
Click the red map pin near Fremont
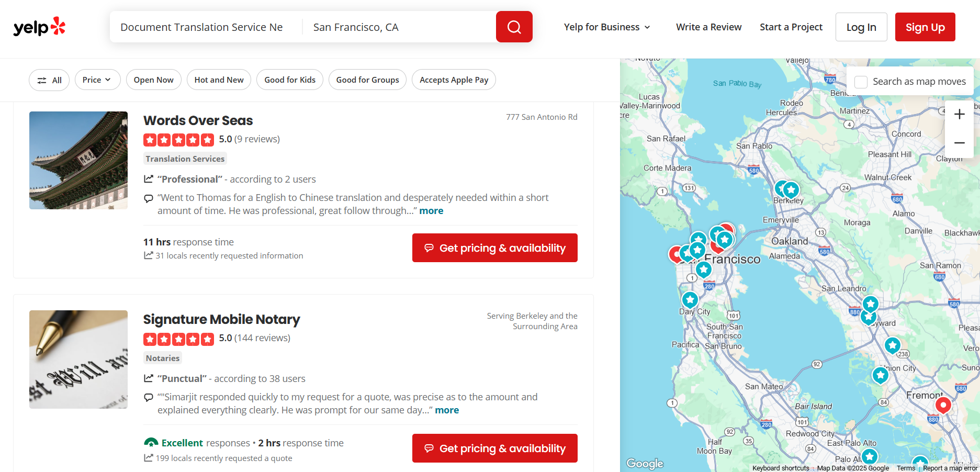click(x=943, y=405)
